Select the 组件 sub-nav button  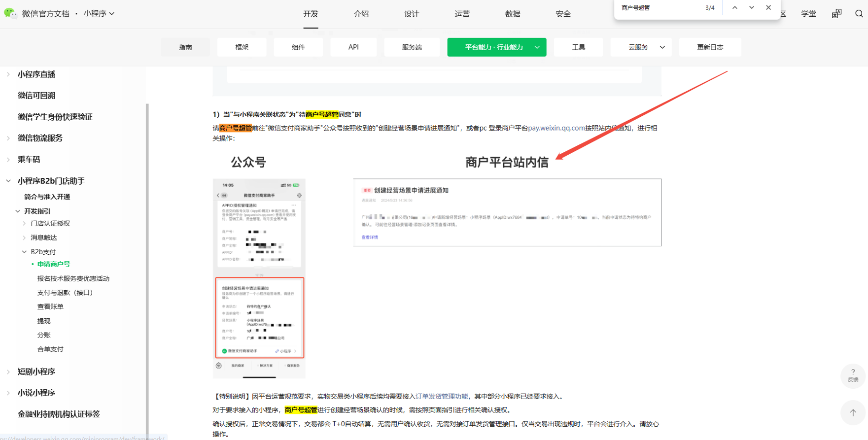point(298,47)
